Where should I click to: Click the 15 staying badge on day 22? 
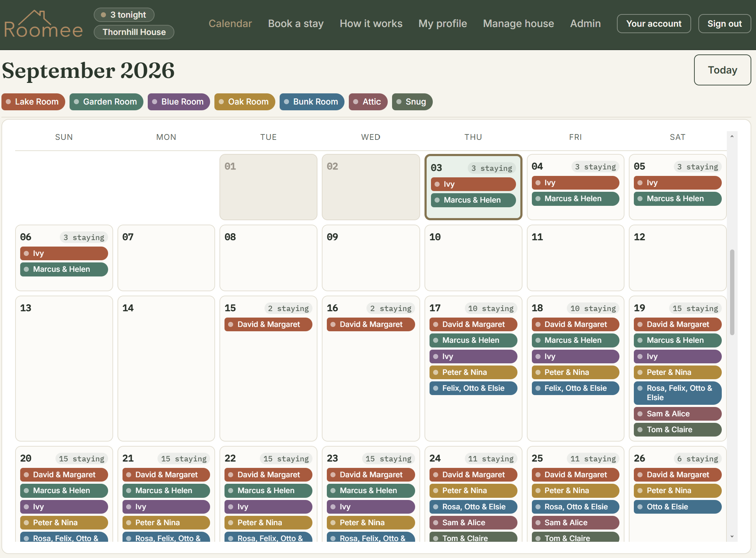point(286,459)
